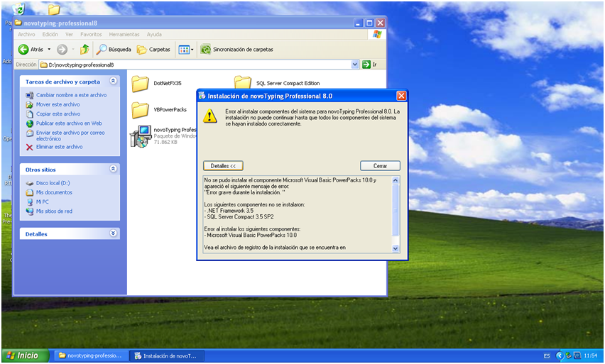Click the Cerrar button in dialog
Image resolution: width=605 pixels, height=364 pixels.
[x=380, y=166]
